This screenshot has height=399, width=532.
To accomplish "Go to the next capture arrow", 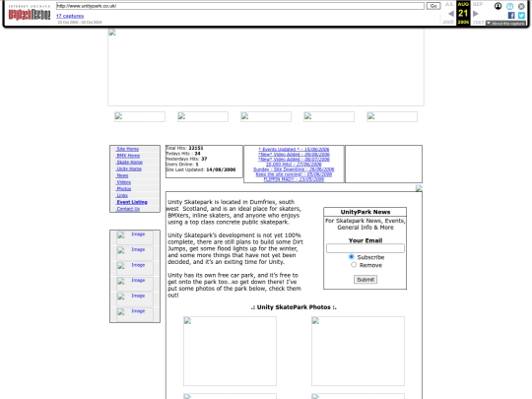I will pos(475,14).
